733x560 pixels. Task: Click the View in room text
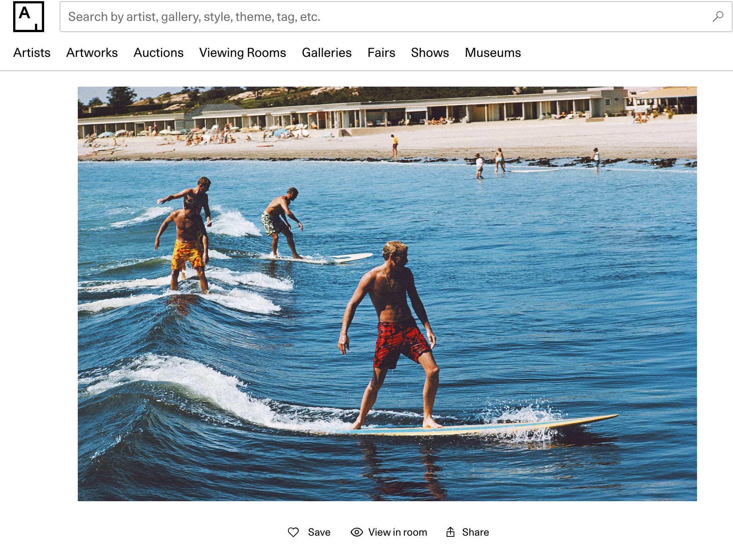pos(397,532)
